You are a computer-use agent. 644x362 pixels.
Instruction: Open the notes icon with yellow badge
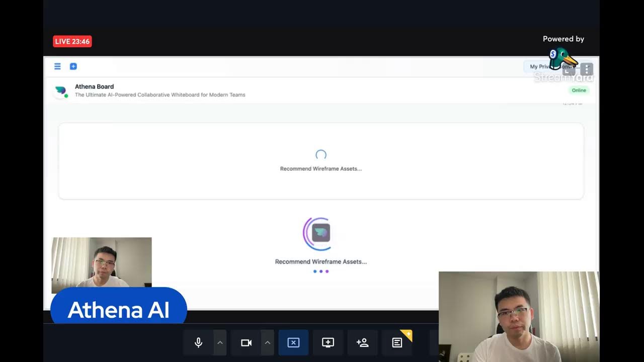(397, 342)
